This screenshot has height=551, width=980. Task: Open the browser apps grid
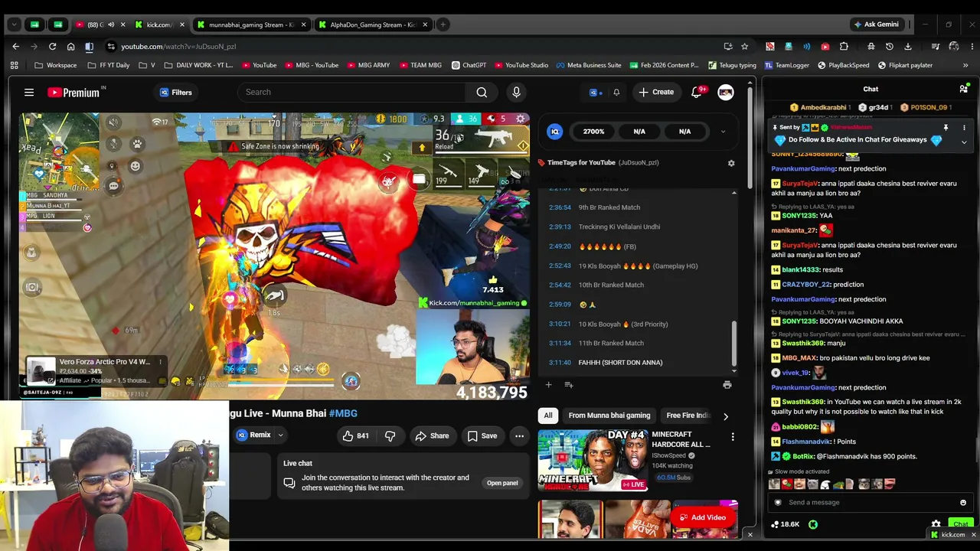(14, 65)
